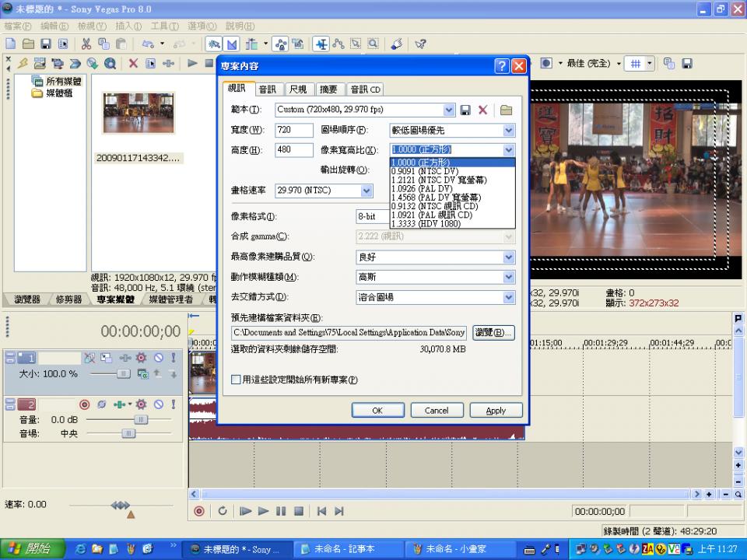This screenshot has width=747, height=560.
Task: Click the mute icon on video track 1
Action: tap(158, 358)
